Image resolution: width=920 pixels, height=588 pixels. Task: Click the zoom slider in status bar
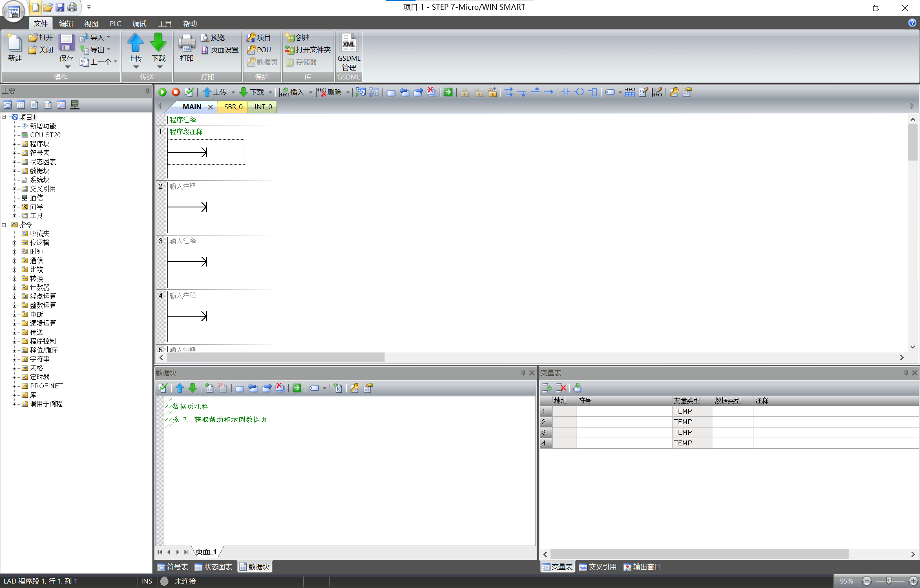889,581
